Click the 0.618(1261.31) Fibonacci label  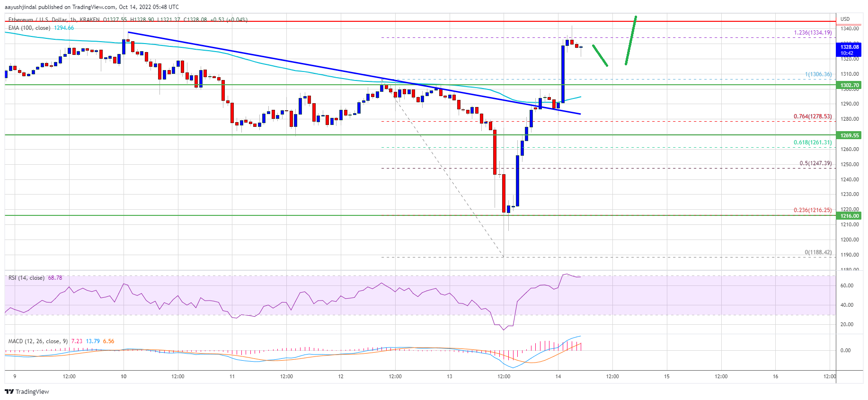click(813, 142)
